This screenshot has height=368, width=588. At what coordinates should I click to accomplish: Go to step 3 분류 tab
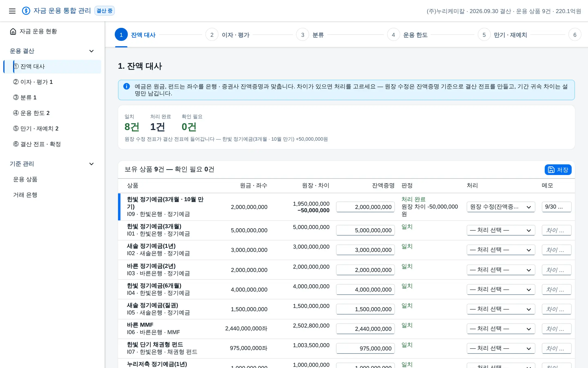coord(310,35)
